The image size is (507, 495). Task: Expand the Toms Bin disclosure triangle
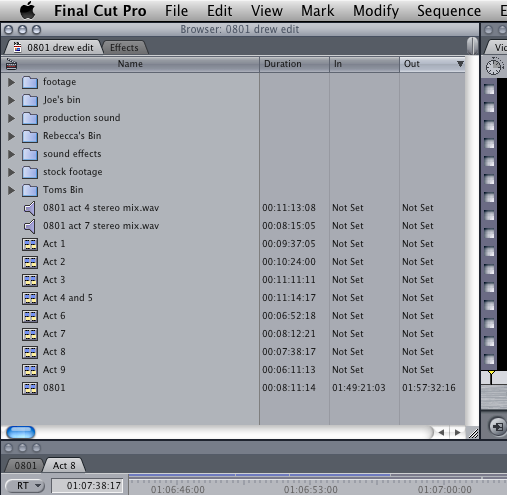[11, 190]
